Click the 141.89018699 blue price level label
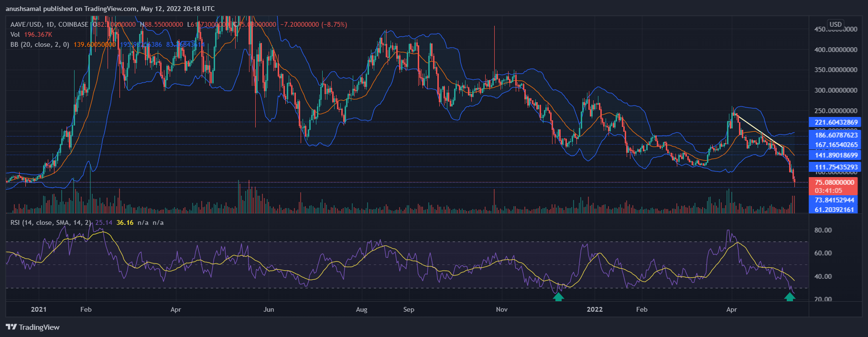The width and height of the screenshot is (868, 337). tap(834, 155)
